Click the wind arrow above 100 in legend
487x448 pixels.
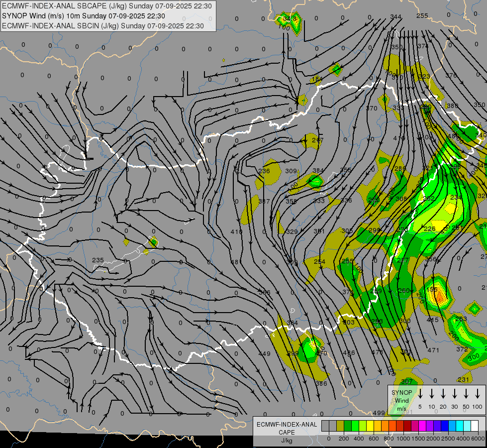[x=478, y=394]
